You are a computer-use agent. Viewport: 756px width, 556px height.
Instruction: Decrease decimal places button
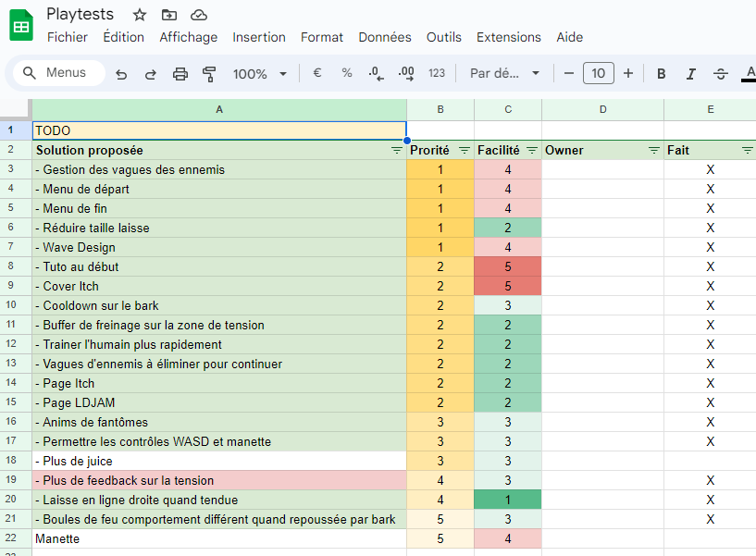[376, 73]
